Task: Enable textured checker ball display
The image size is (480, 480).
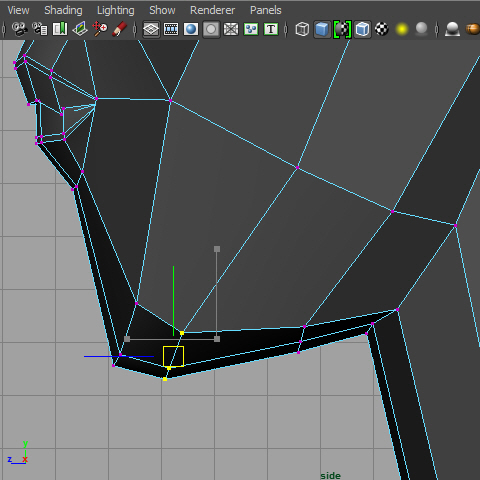Action: [382, 29]
